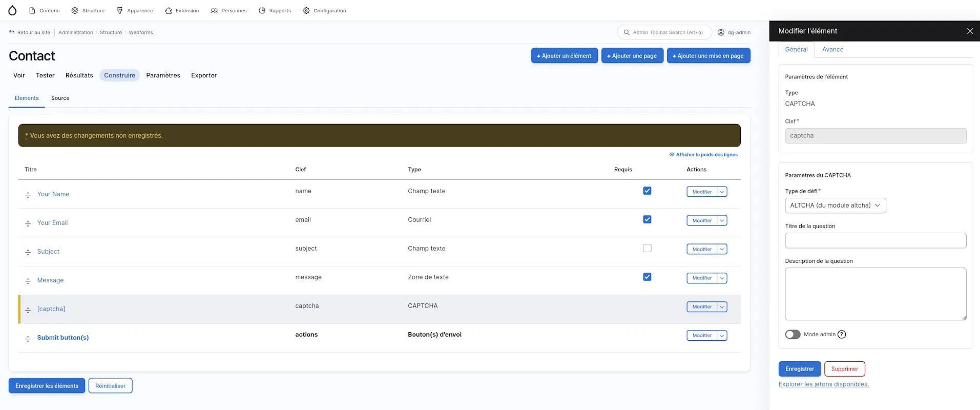Click the dg-admin user icon

721,32
